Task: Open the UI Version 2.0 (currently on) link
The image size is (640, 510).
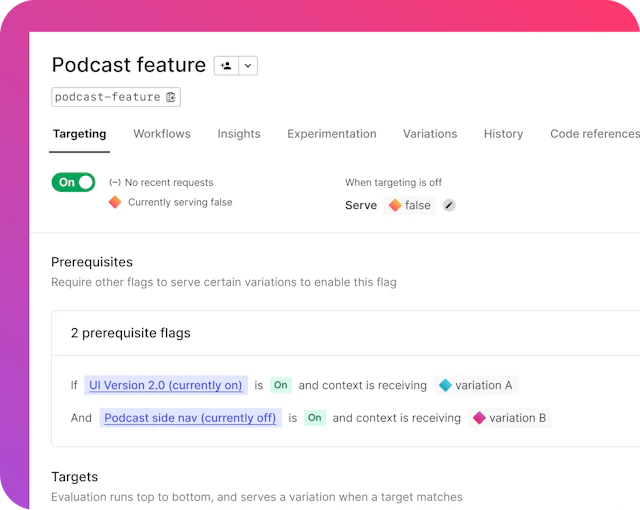Action: point(166,385)
